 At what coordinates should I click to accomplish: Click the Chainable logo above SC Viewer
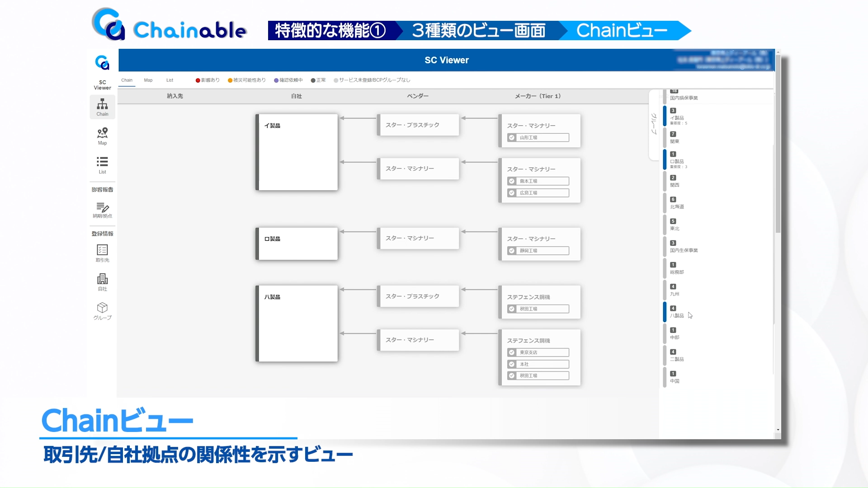coord(102,62)
